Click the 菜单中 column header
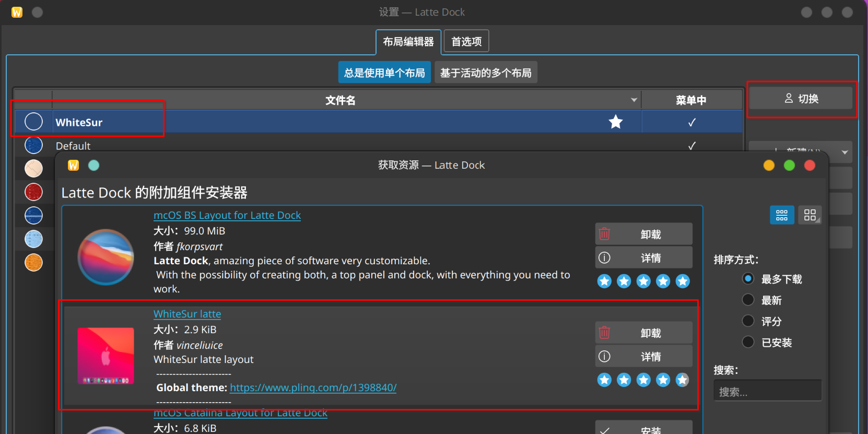 [x=691, y=100]
